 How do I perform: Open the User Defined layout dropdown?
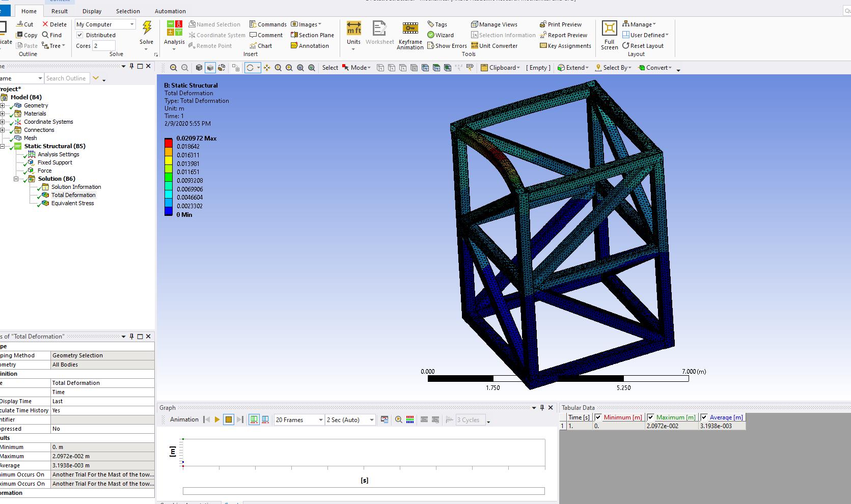[x=645, y=35]
